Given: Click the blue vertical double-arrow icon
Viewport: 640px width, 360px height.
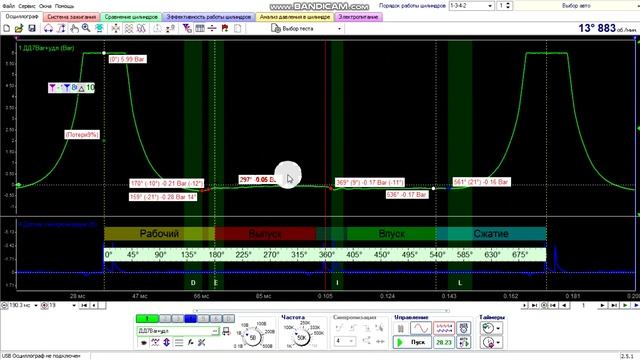Looking at the screenshot, I should click(x=167, y=342).
